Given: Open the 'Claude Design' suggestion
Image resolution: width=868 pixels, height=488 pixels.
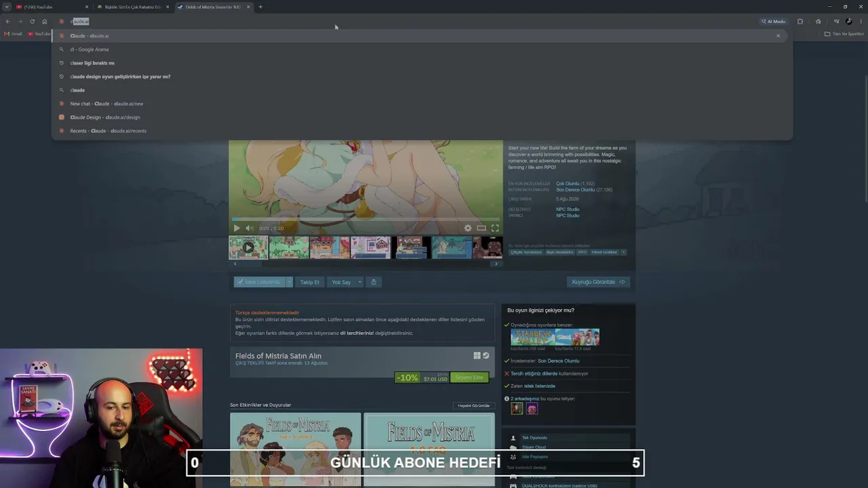Looking at the screenshot, I should 422,117.
